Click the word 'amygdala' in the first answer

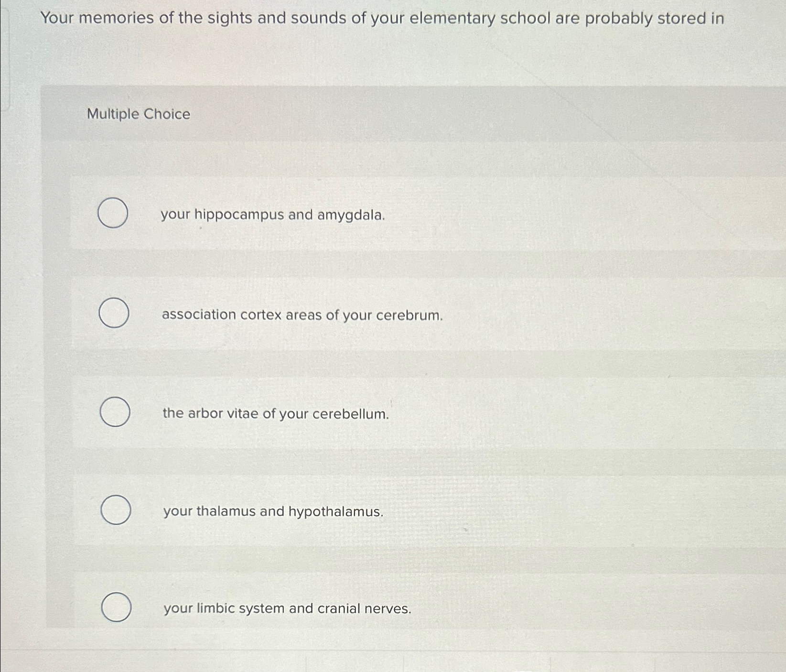pyautogui.click(x=351, y=216)
